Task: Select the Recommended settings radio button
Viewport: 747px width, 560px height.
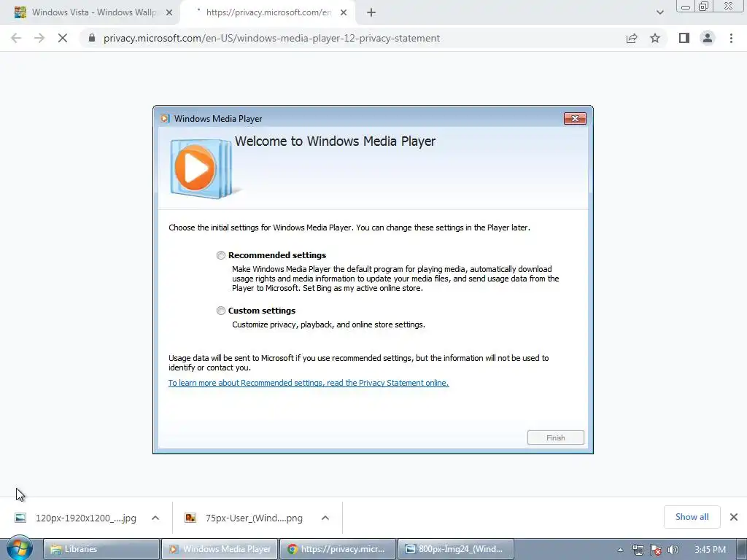Action: click(220, 255)
